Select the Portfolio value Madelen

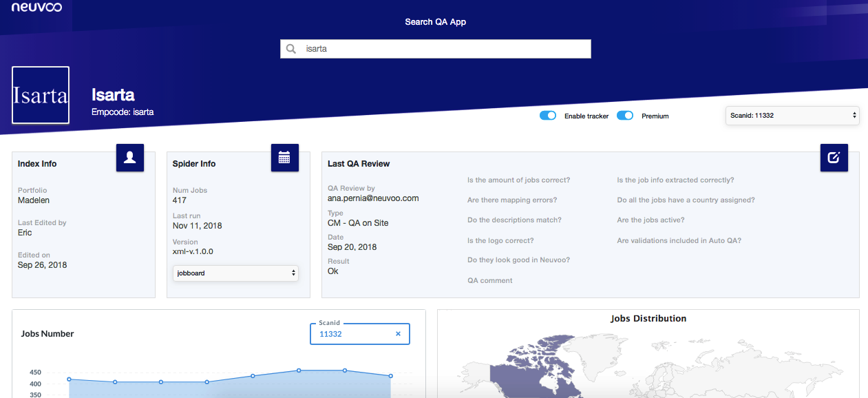tap(34, 200)
